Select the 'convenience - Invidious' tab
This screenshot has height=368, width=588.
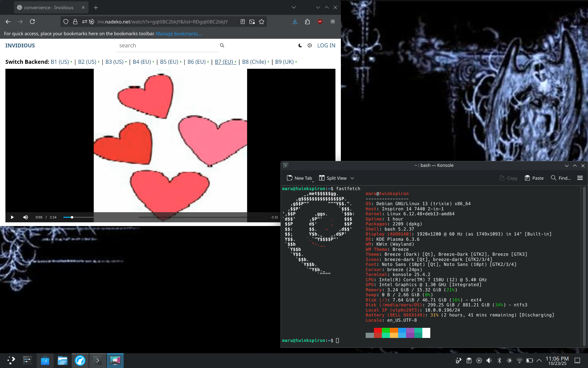pos(51,8)
